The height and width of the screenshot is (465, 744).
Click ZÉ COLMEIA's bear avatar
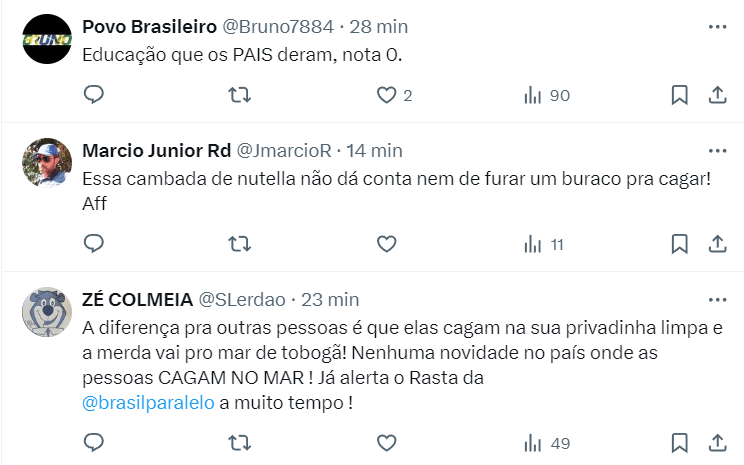[46, 311]
